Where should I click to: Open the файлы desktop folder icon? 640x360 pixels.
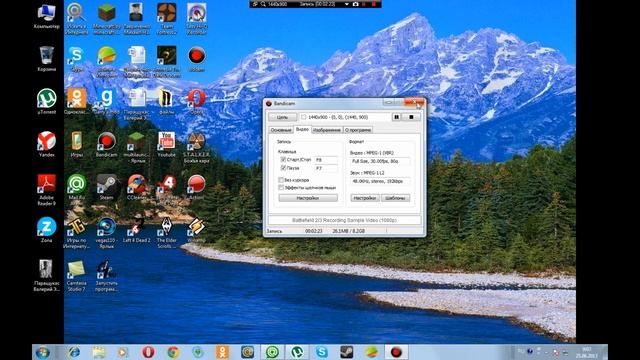click(x=167, y=102)
